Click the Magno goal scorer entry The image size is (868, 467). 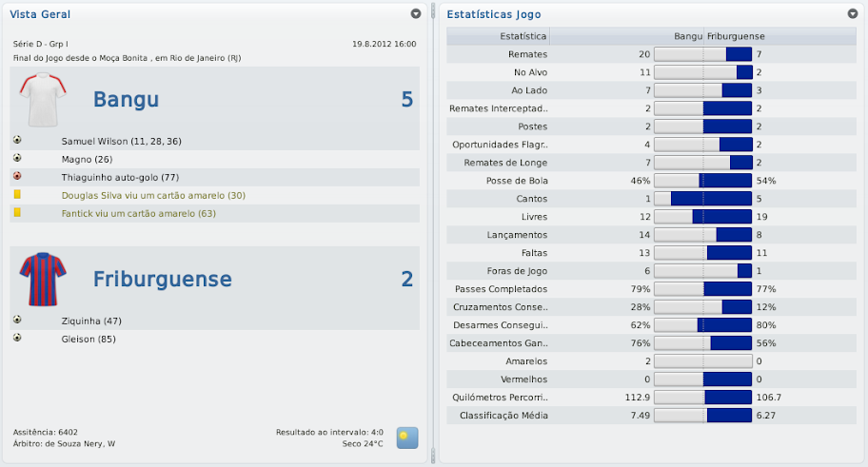(87, 159)
